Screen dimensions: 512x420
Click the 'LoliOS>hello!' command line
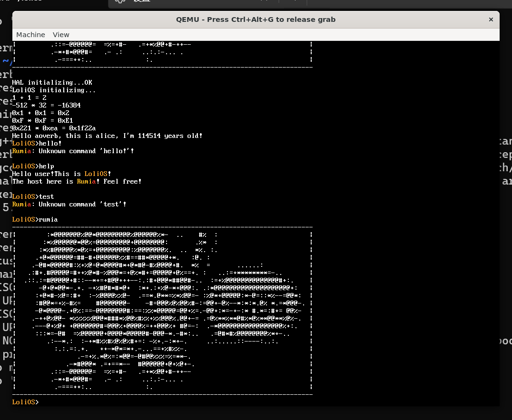point(37,144)
